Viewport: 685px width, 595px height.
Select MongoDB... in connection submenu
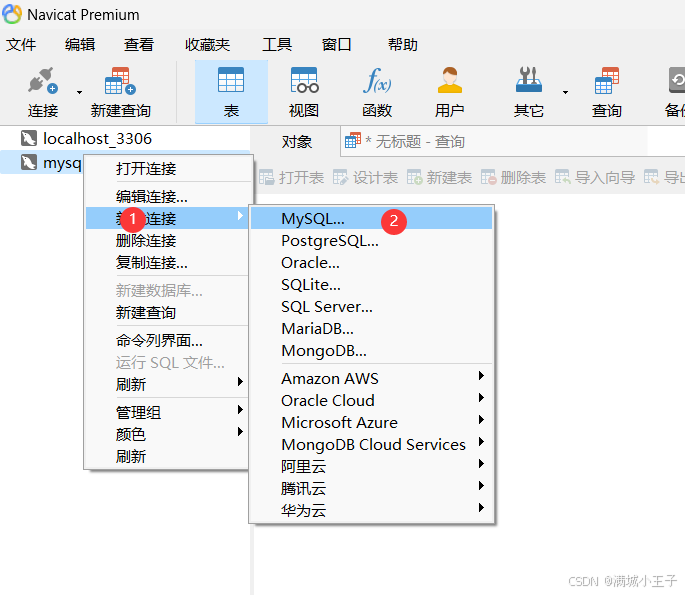coord(371,351)
